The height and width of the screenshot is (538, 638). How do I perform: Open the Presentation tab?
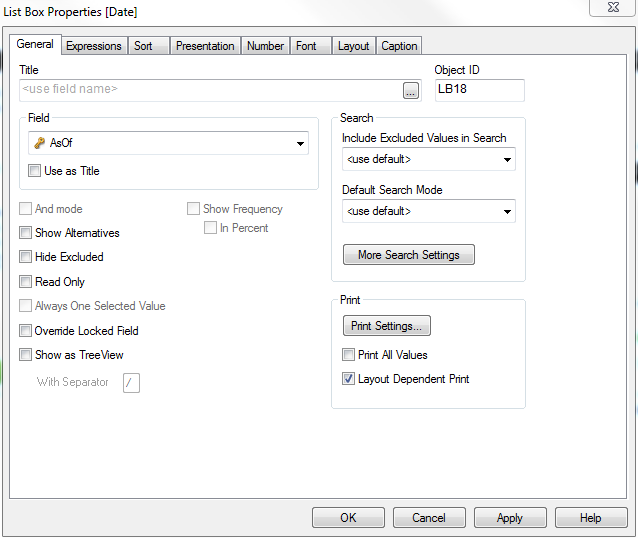(x=205, y=46)
